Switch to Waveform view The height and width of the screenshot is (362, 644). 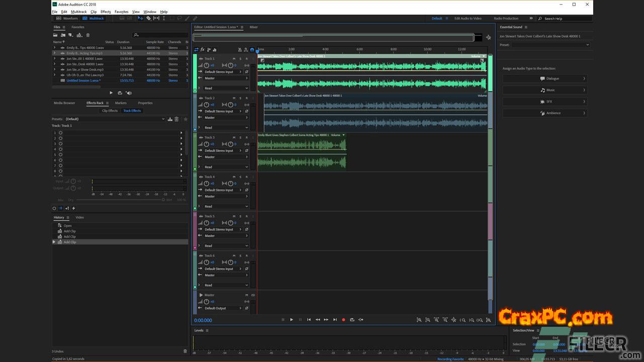67,19
